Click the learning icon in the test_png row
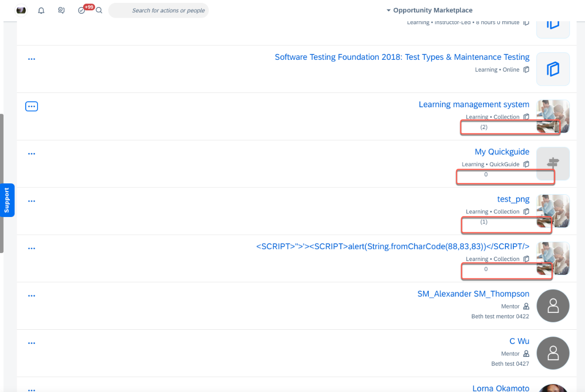 (x=526, y=212)
